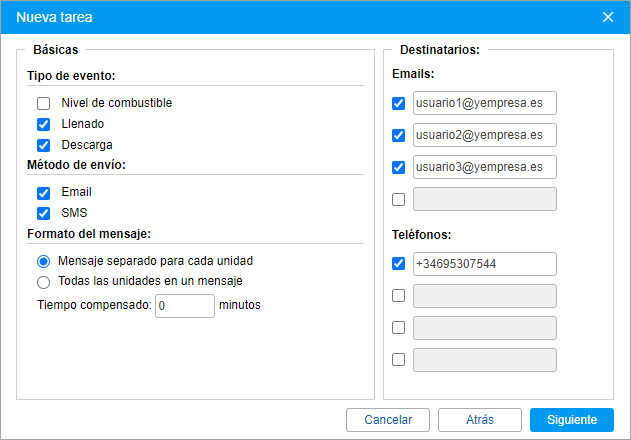Viewport: 631px width, 440px height.
Task: Close the Nueva tarea dialog
Action: pos(608,17)
